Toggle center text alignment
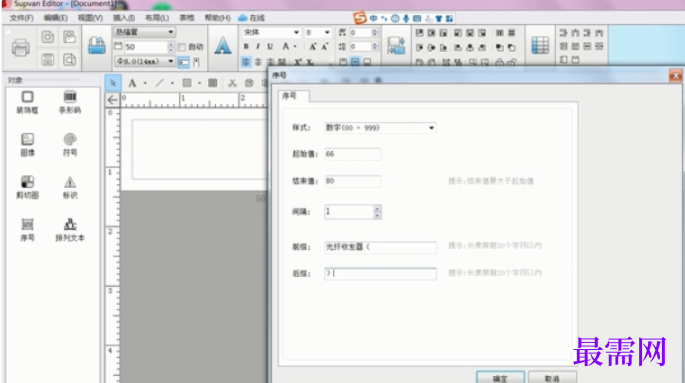685x383 pixels. (x=258, y=62)
